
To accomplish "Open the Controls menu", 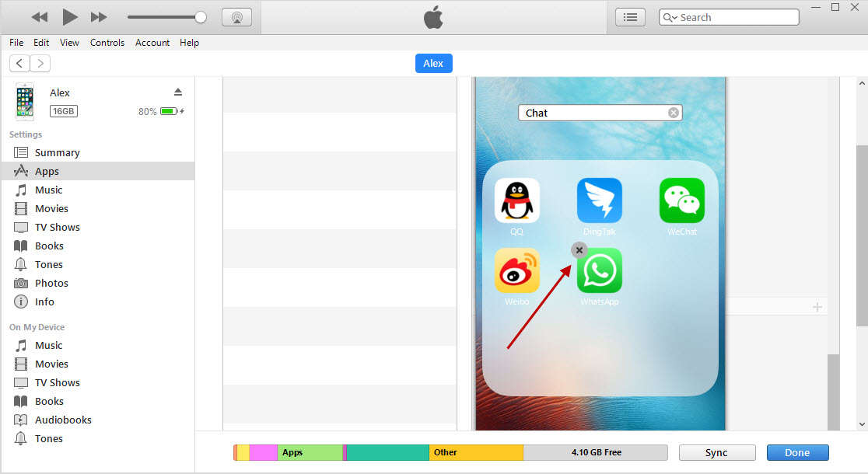I will click(x=107, y=43).
